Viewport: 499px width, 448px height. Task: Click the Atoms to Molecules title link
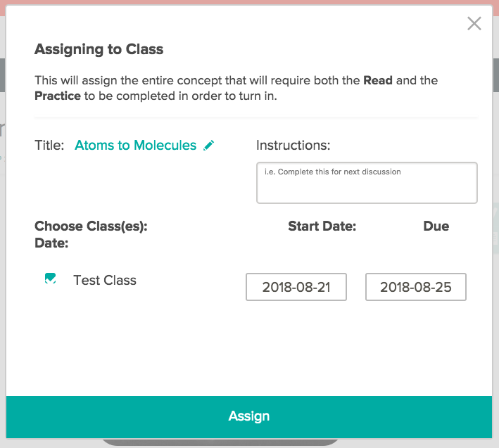[x=136, y=146]
